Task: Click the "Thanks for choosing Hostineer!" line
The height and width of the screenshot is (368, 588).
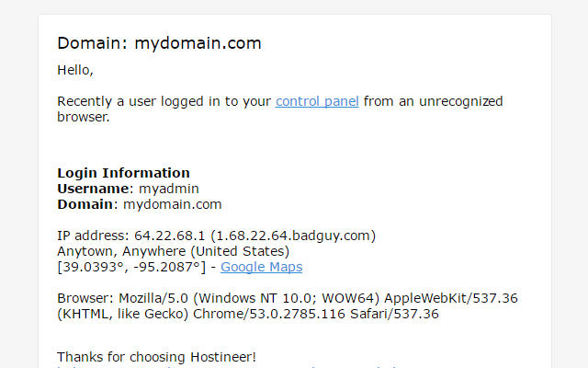Action: (157, 356)
